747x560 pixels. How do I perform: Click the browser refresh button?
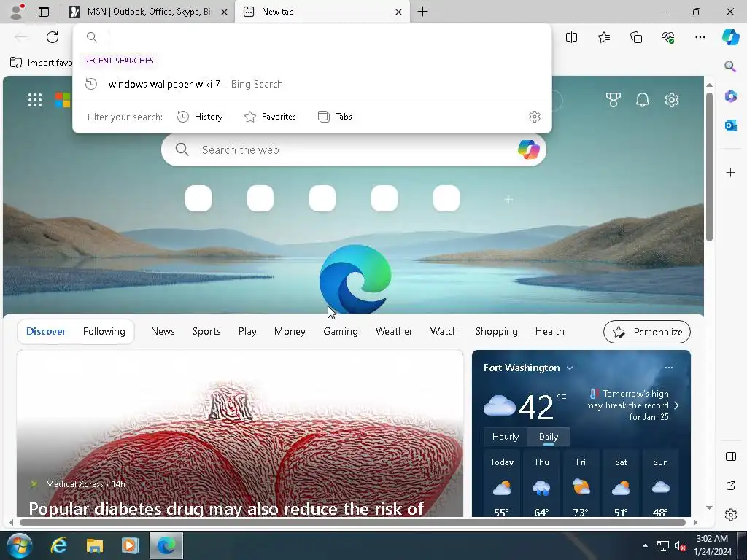pos(53,37)
